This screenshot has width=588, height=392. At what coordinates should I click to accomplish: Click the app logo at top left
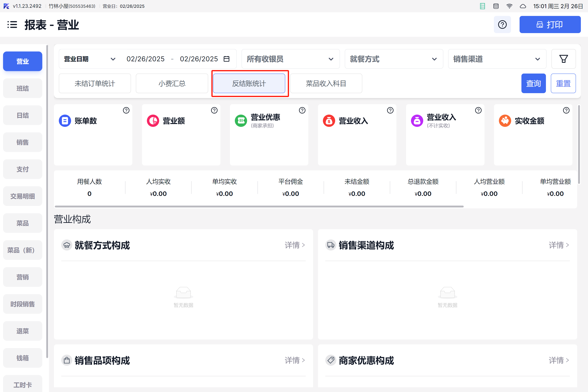point(6,6)
